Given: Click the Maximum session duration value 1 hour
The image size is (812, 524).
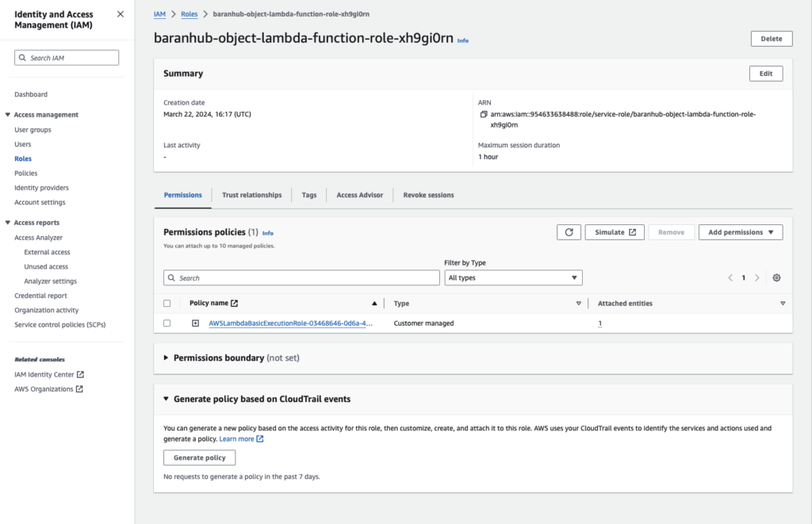Looking at the screenshot, I should 488,157.
